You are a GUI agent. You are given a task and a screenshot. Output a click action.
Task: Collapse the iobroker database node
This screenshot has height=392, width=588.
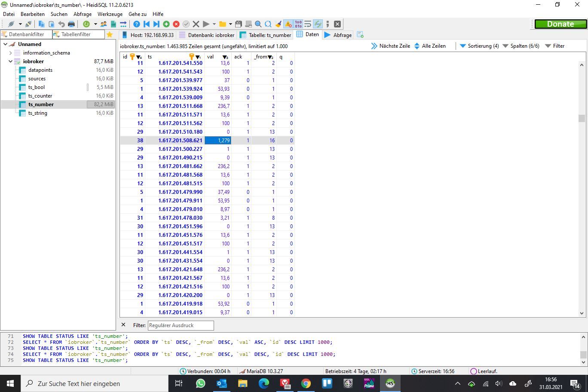click(x=11, y=61)
